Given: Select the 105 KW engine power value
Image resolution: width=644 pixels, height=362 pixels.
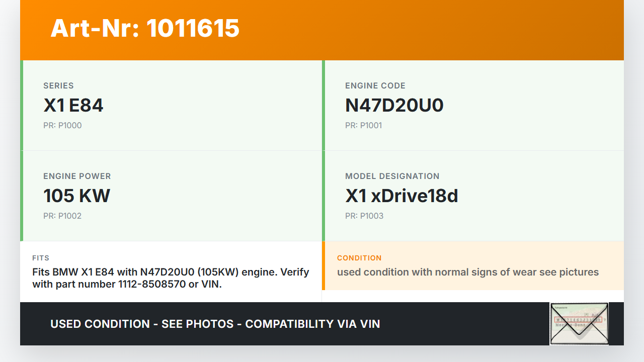Looking at the screenshot, I should [76, 196].
